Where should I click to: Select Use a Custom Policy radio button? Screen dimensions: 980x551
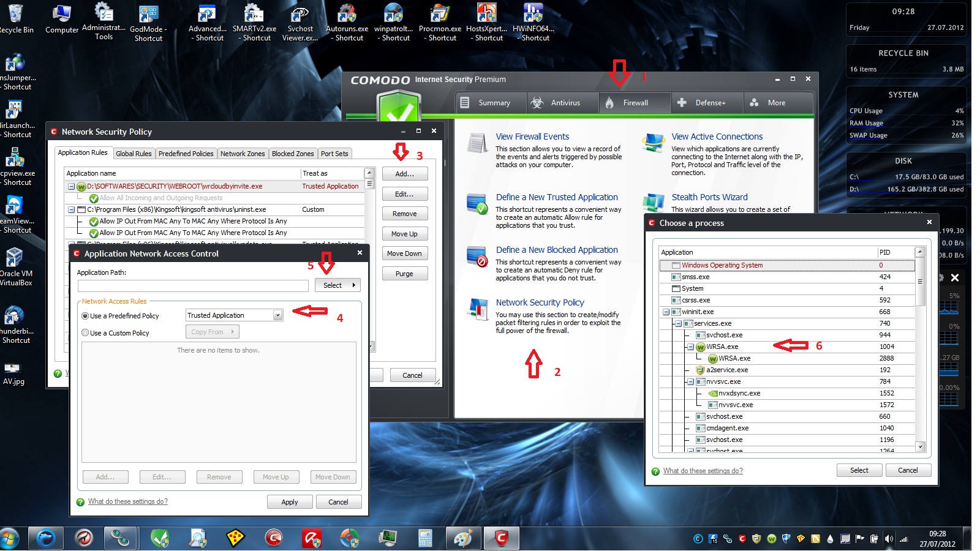(85, 333)
